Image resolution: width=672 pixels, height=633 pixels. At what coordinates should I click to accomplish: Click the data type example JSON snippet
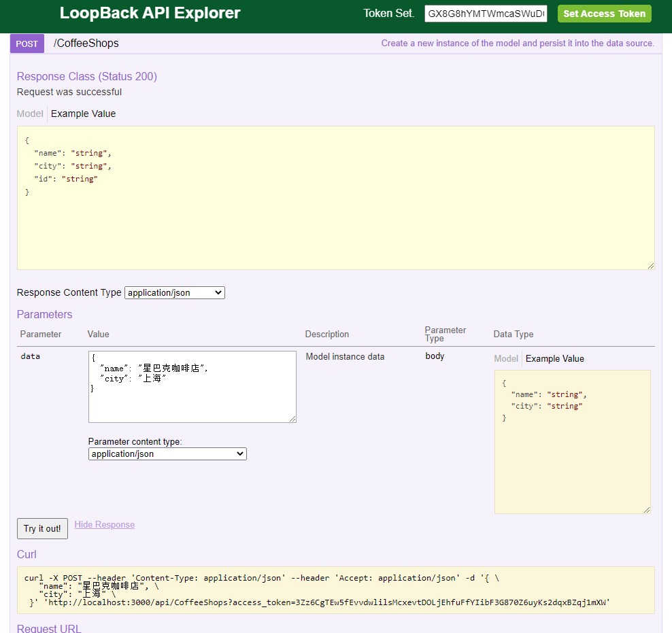pos(573,441)
